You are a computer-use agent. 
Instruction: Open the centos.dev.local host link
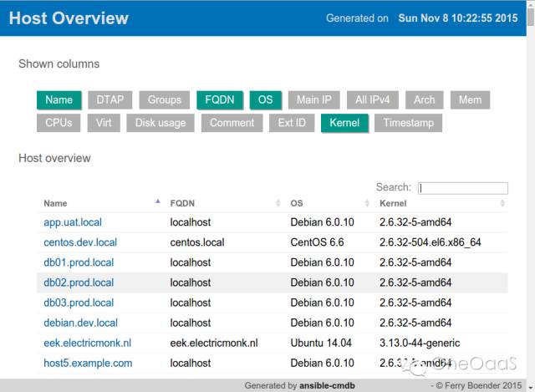80,242
